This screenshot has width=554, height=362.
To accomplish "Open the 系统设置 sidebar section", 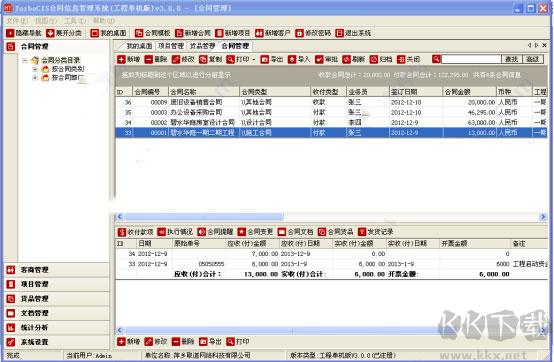I will click(x=57, y=342).
